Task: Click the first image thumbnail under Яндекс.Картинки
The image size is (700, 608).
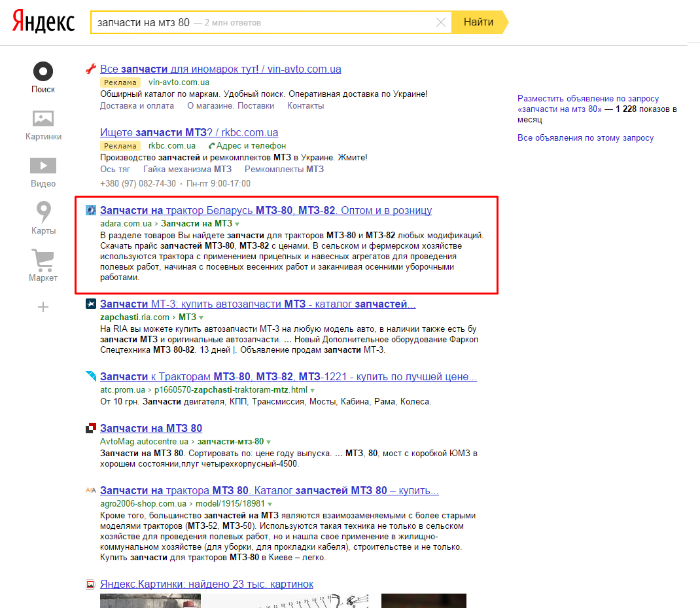Action: pyautogui.click(x=150, y=601)
